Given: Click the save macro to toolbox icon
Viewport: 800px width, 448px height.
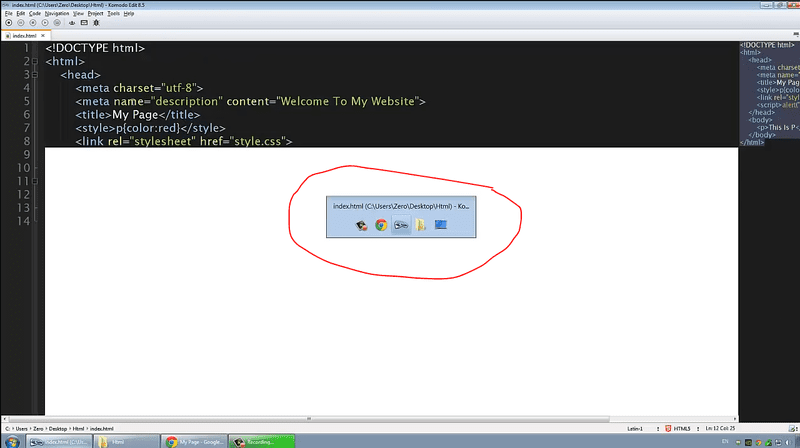Looking at the screenshot, I should coord(57,22).
